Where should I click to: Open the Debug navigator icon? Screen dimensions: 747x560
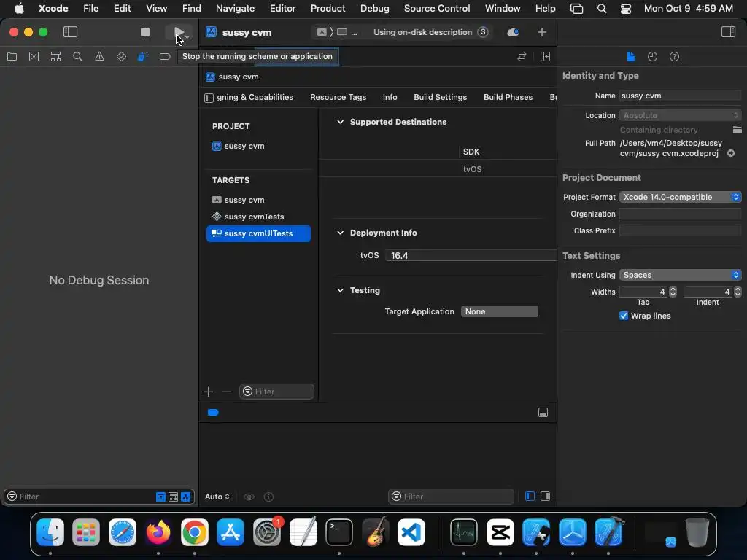142,57
